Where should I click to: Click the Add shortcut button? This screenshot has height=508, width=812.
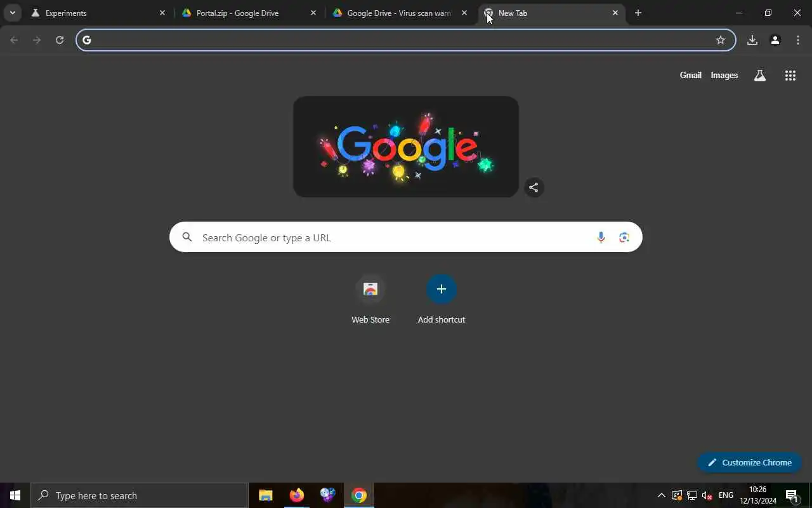[442, 299]
